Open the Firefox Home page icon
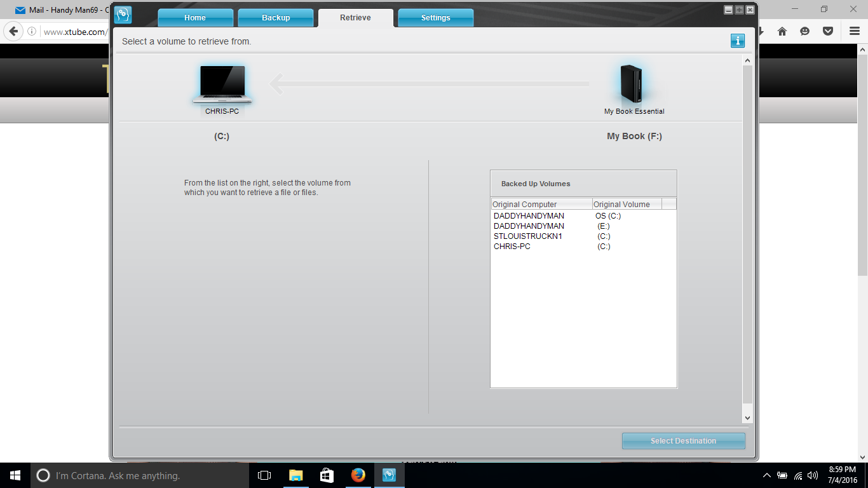Screen dimensions: 868x488 (782, 31)
